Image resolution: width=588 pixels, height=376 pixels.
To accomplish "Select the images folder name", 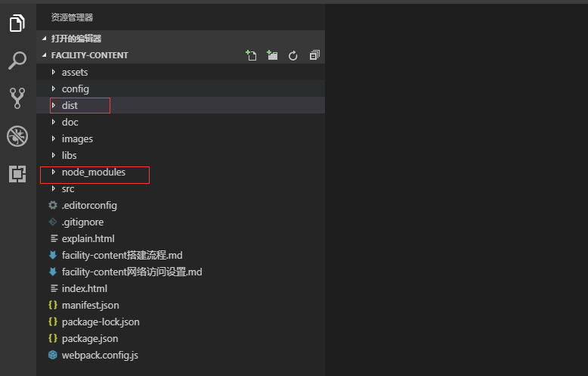I will pyautogui.click(x=77, y=139).
